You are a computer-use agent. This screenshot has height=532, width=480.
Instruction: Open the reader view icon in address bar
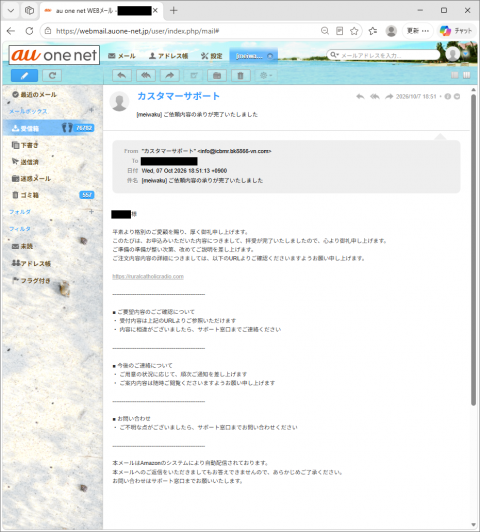coord(340,31)
